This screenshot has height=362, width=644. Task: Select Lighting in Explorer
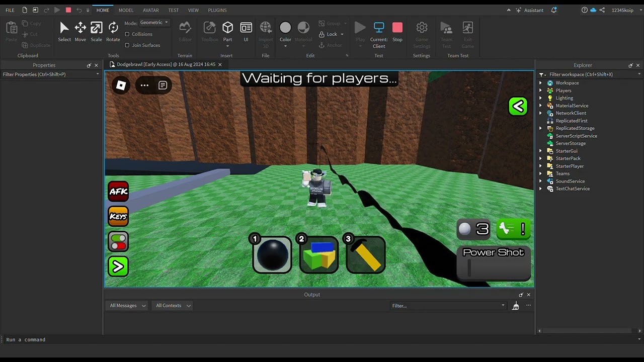pos(564,98)
